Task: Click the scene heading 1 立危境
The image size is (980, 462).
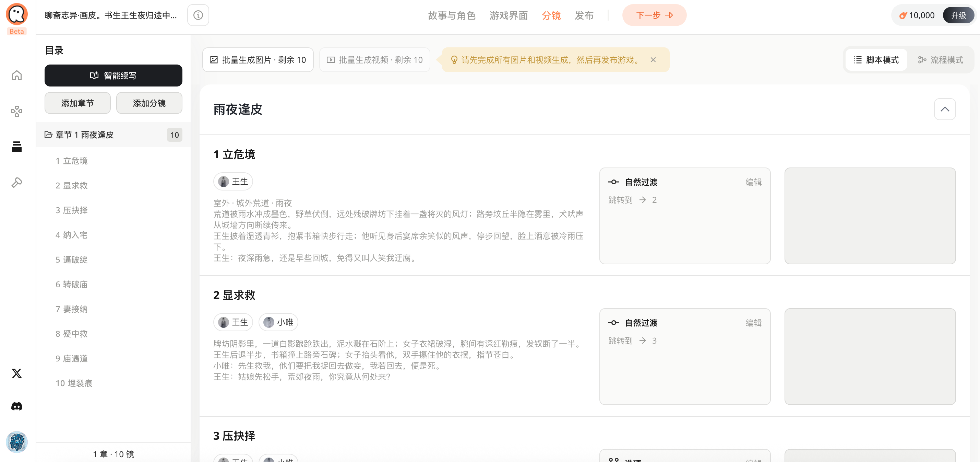Action: [x=234, y=155]
